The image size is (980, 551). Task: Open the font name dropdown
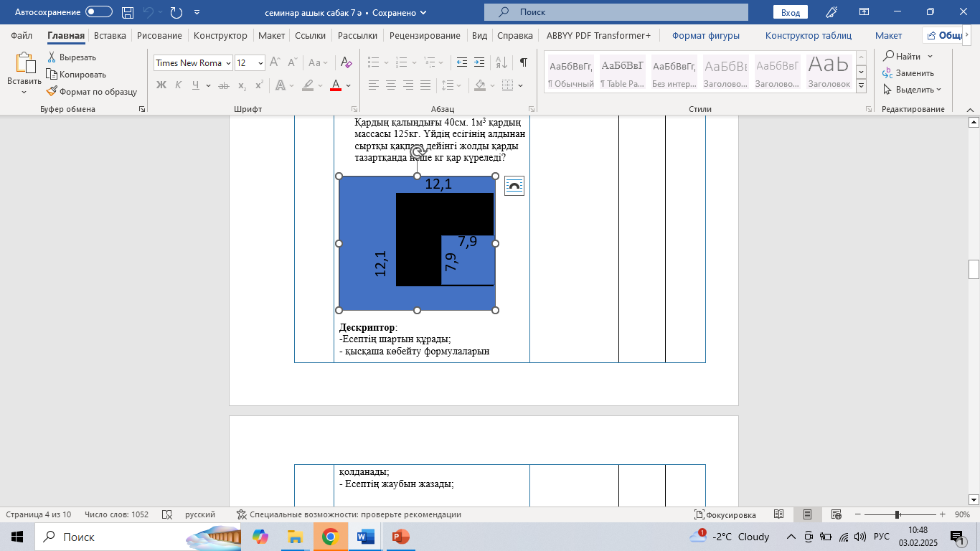tap(229, 63)
